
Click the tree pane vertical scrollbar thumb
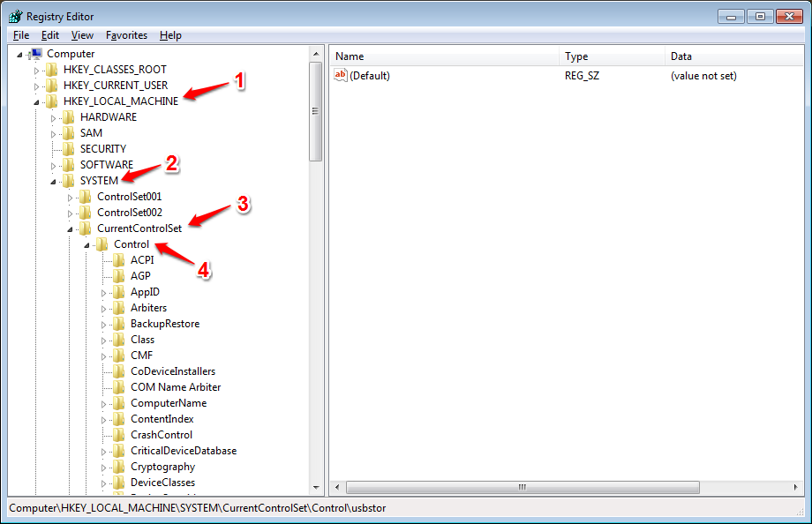point(316,111)
